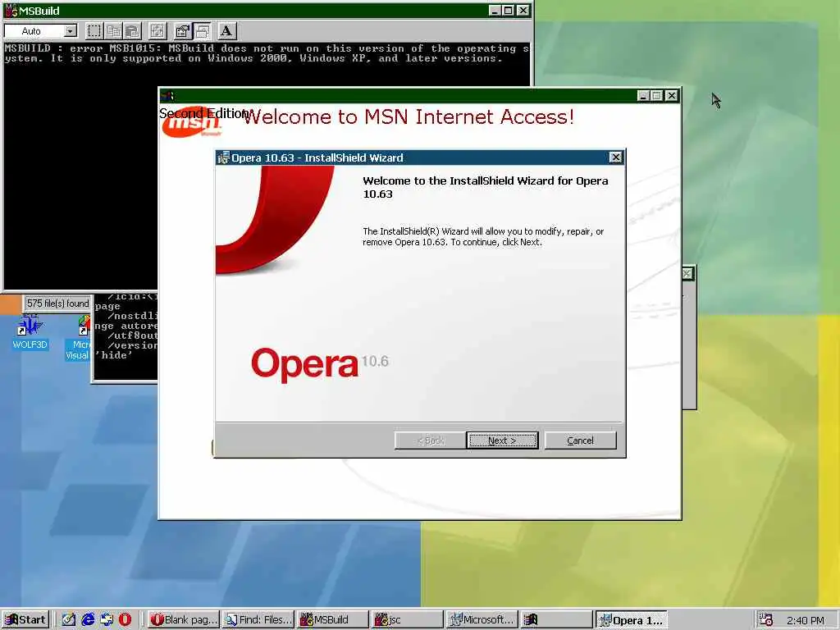This screenshot has width=840, height=630.
Task: Launch Internet Explorer from Quick Launch
Action: tap(88, 620)
